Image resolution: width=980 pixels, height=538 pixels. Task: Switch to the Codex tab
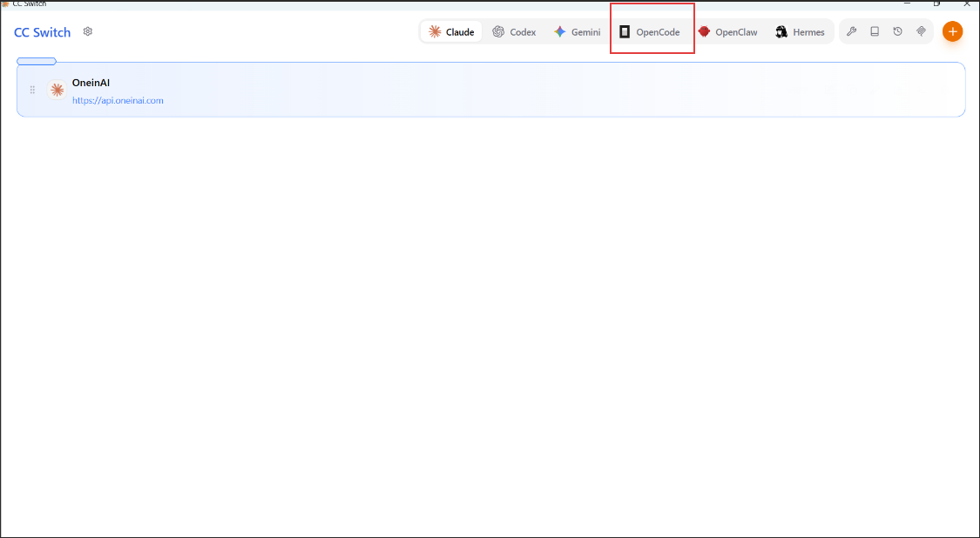coord(514,32)
